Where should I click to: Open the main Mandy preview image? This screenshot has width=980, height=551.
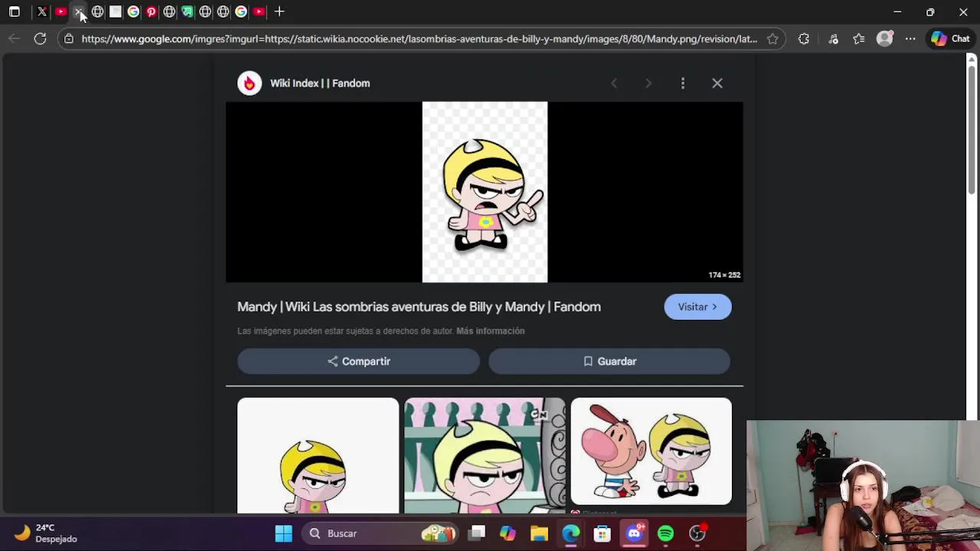(x=485, y=192)
